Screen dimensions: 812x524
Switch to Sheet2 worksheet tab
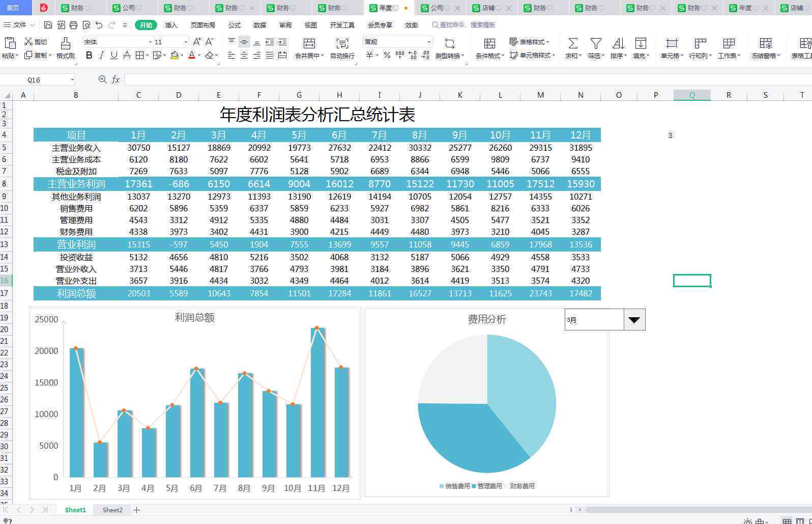(x=112, y=510)
